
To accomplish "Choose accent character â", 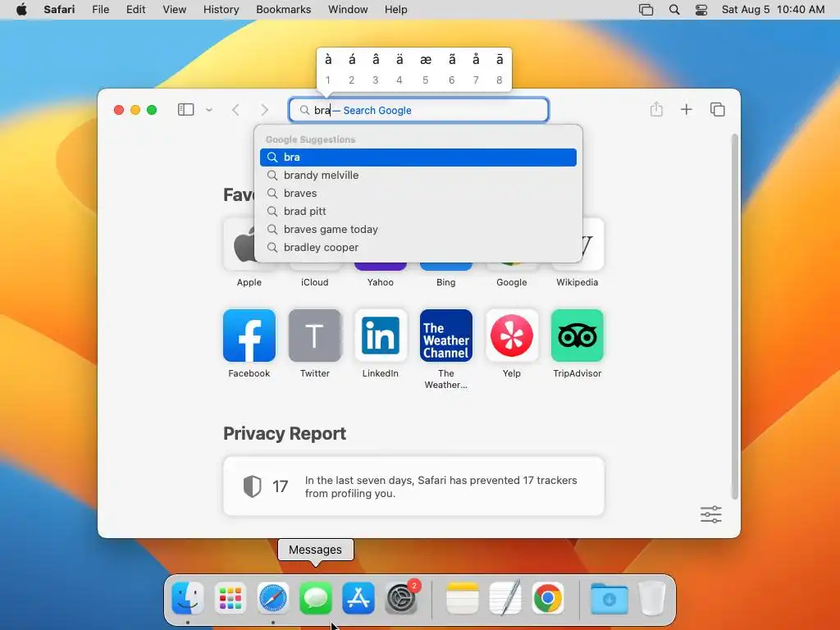I will (376, 60).
